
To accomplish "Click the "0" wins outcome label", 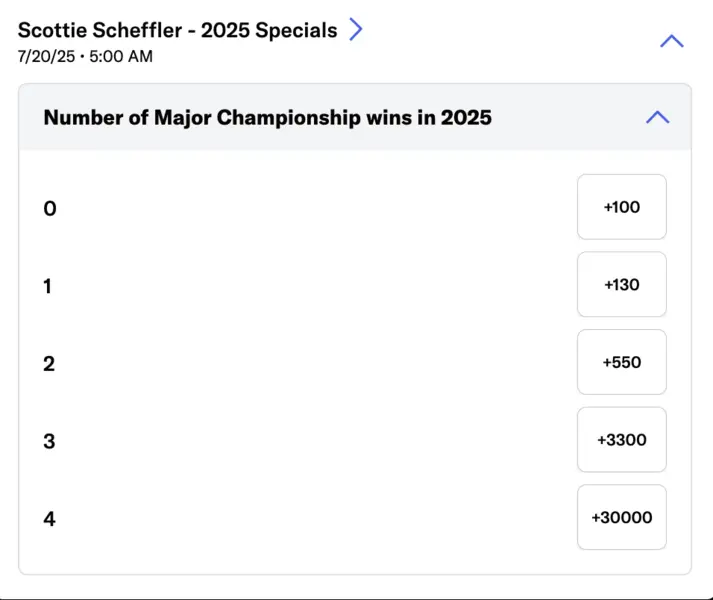I will (50, 208).
